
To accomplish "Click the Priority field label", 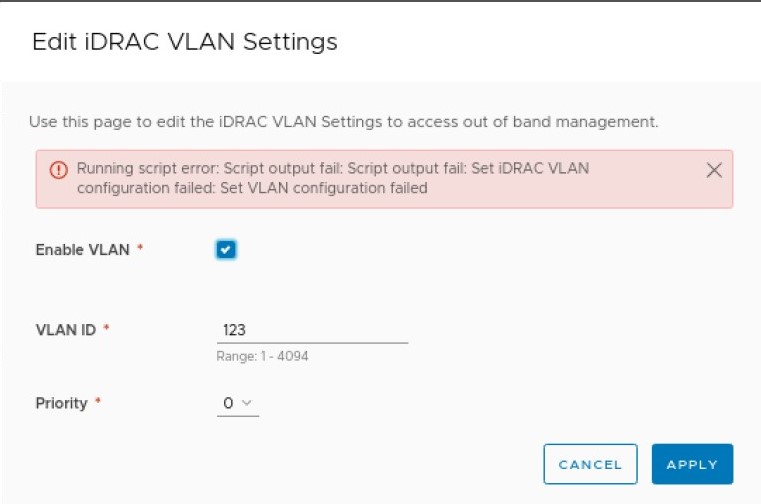I will 62,403.
